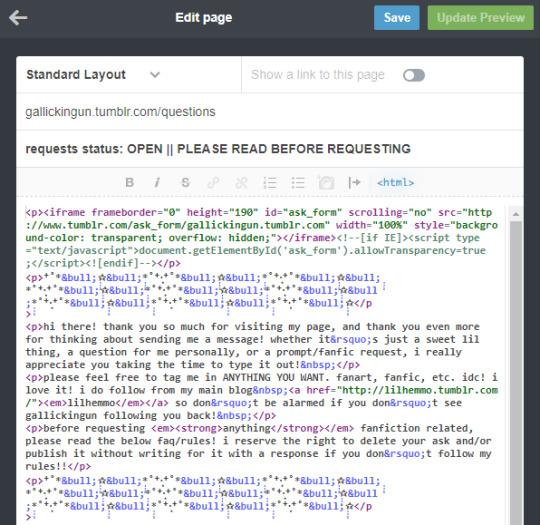Screen dimensions: 540x525
Task: Save the page edits
Action: [x=397, y=18]
